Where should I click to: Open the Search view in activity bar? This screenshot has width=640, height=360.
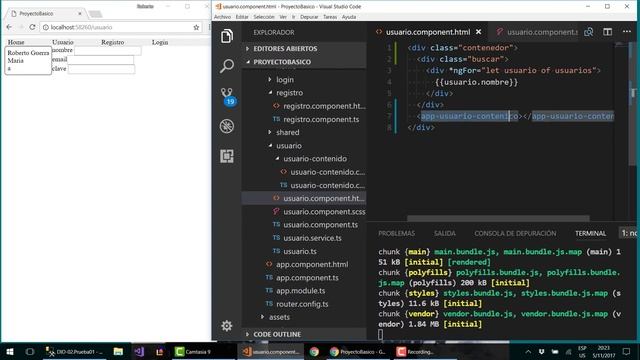click(227, 66)
